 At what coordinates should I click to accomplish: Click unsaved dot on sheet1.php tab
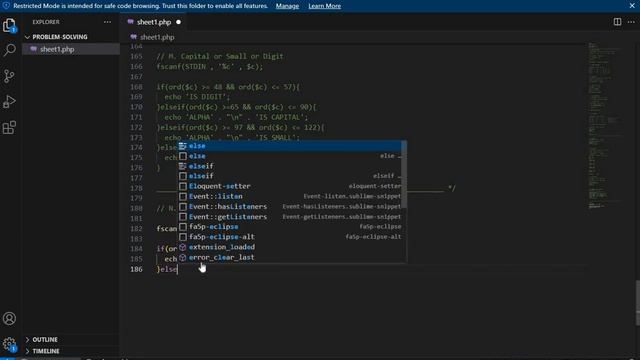(178, 22)
